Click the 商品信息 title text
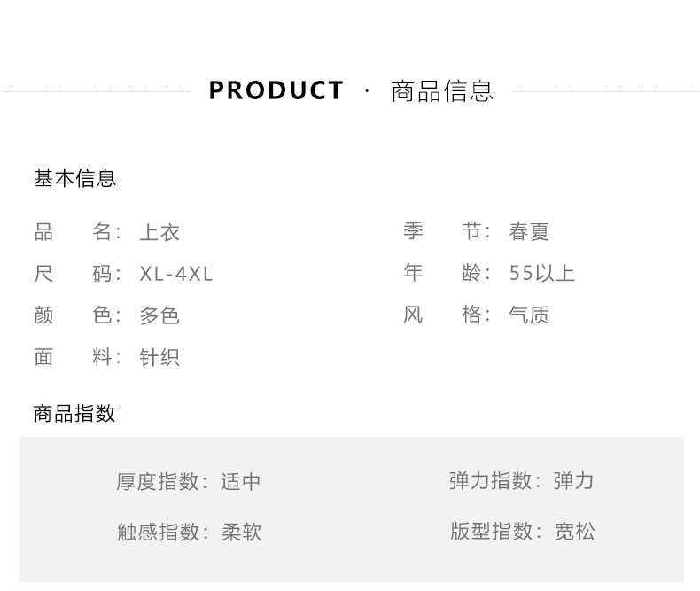The height and width of the screenshot is (591, 700). 441,90
